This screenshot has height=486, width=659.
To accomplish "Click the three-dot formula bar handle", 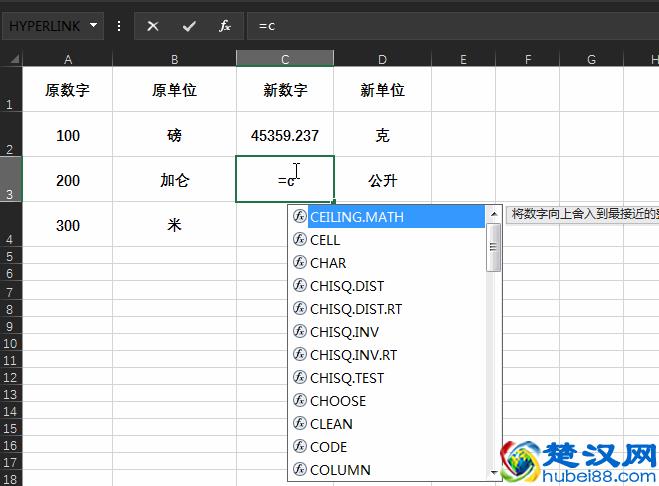I will [119, 26].
